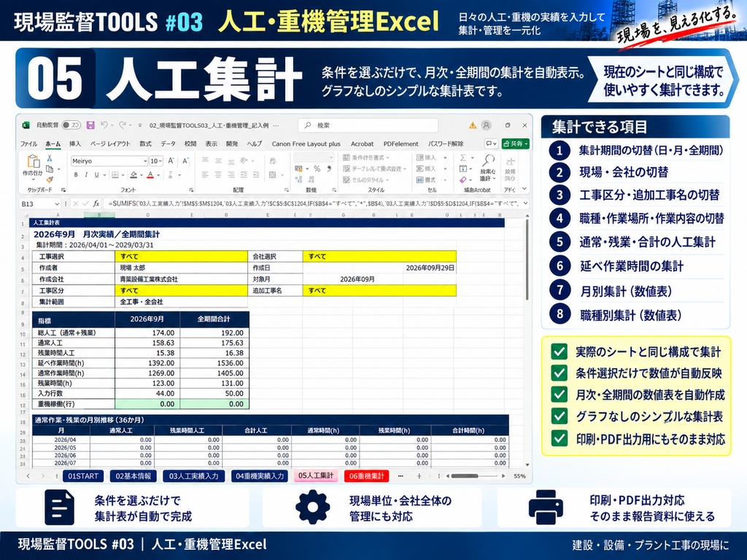The image size is (747, 560).
Task: Expand the formula bar with the chevron
Action: (x=525, y=203)
